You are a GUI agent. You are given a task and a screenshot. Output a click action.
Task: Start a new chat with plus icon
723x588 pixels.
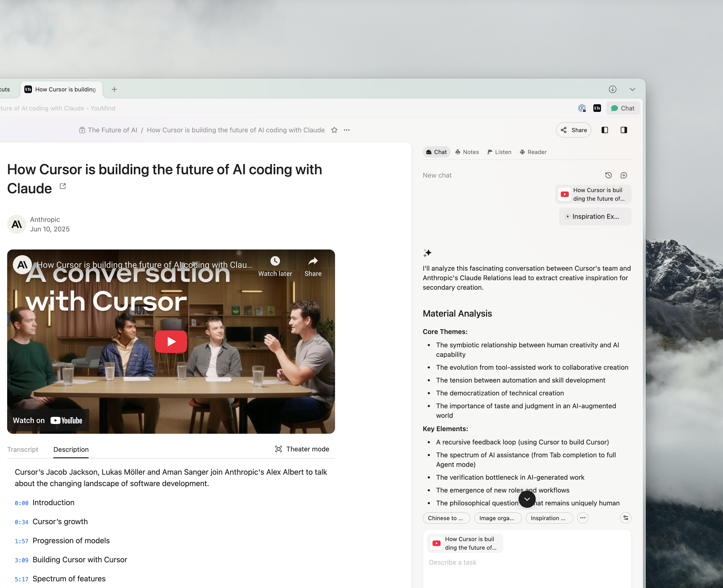point(624,175)
